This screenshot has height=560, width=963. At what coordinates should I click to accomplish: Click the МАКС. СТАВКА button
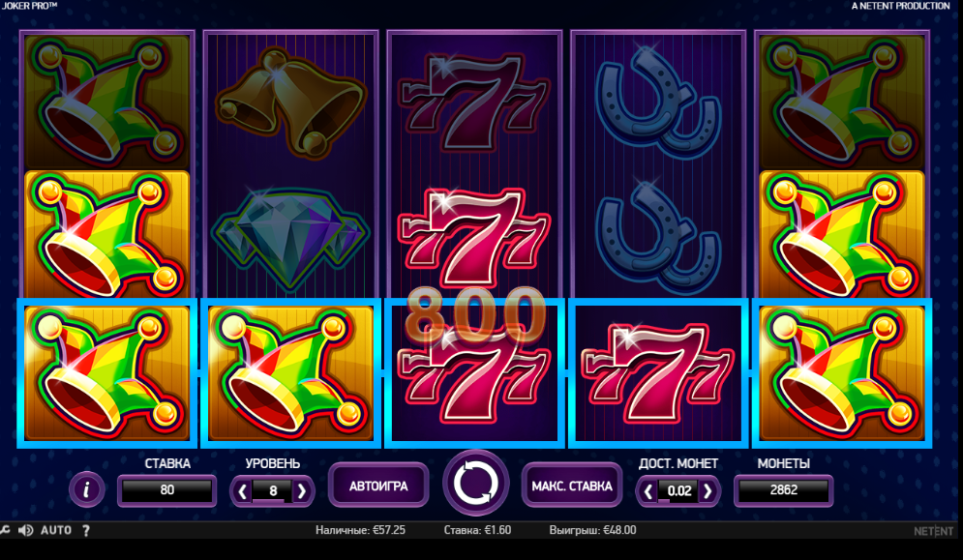pos(572,486)
